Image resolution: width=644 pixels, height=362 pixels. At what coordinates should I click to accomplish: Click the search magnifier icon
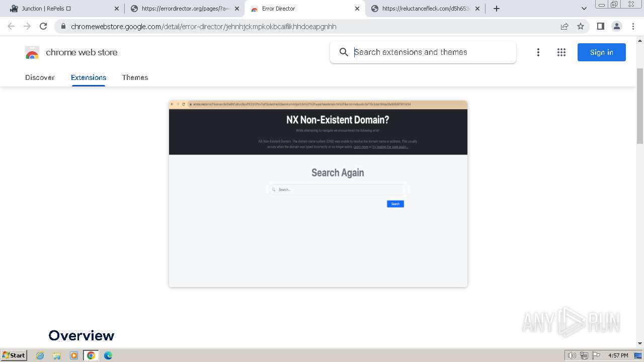pos(344,52)
